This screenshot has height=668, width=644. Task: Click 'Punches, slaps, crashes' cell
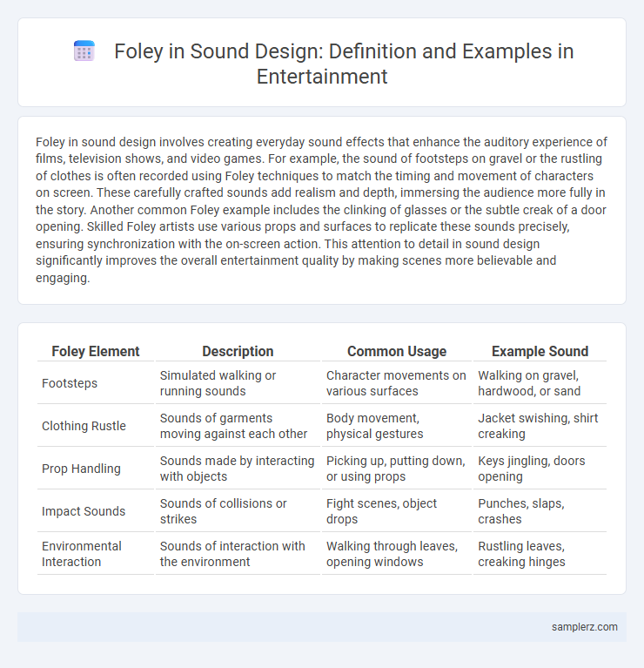[540, 511]
